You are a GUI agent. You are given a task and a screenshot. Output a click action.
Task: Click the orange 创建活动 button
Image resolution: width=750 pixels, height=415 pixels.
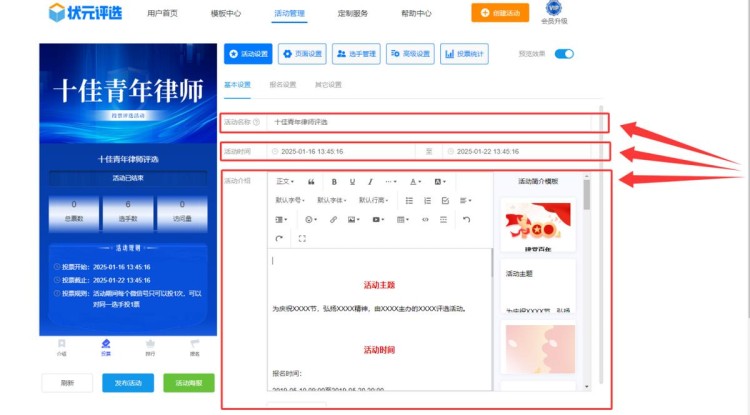pyautogui.click(x=500, y=14)
